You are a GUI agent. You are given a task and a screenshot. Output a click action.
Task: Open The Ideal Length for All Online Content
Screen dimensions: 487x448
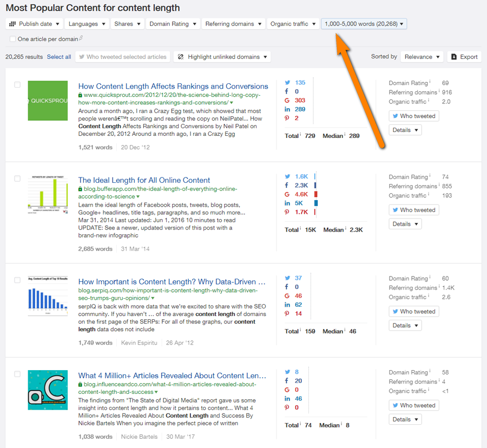144,180
